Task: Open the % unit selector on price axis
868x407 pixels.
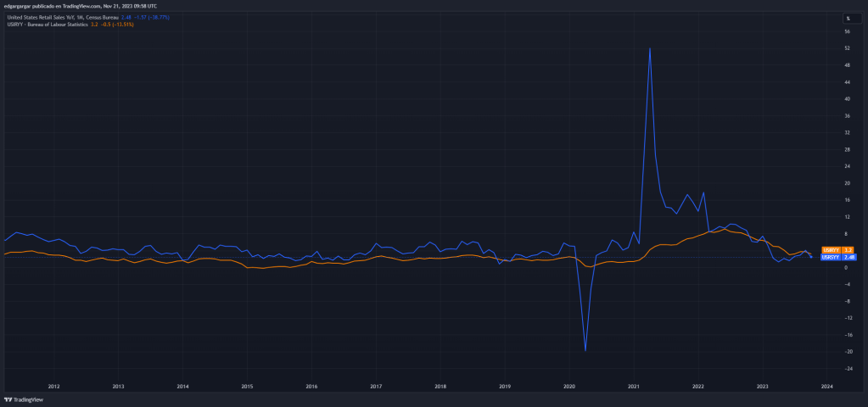Action: [x=847, y=18]
